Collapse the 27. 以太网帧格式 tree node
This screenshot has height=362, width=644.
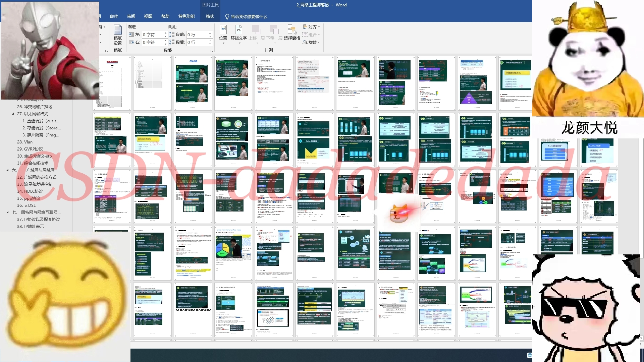(13, 114)
